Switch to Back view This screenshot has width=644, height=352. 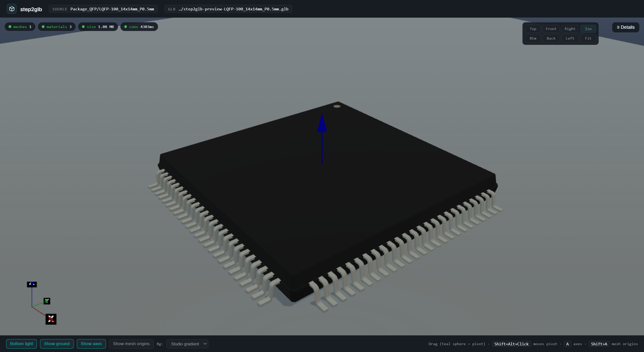(x=551, y=38)
